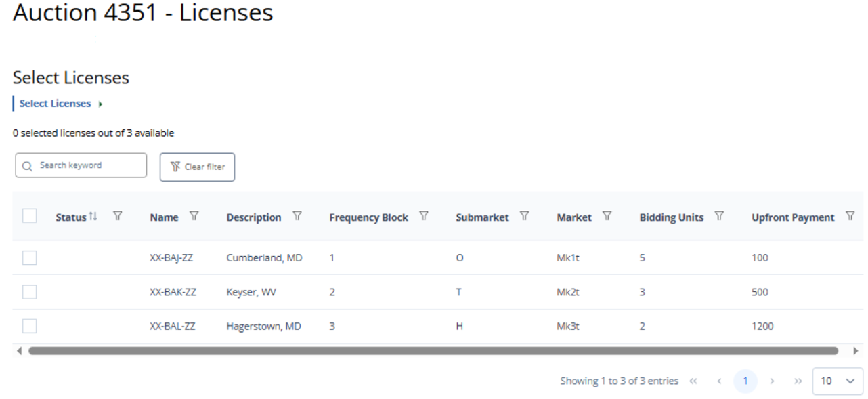Go to page 1 in pagination
Image resolution: width=868 pixels, height=399 pixels.
pyautogui.click(x=745, y=381)
